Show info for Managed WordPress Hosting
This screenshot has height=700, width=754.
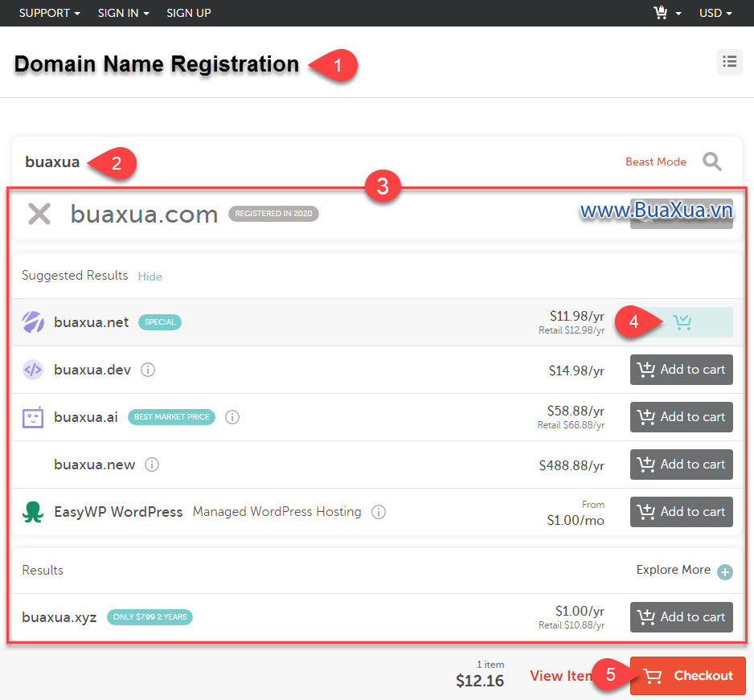379,512
